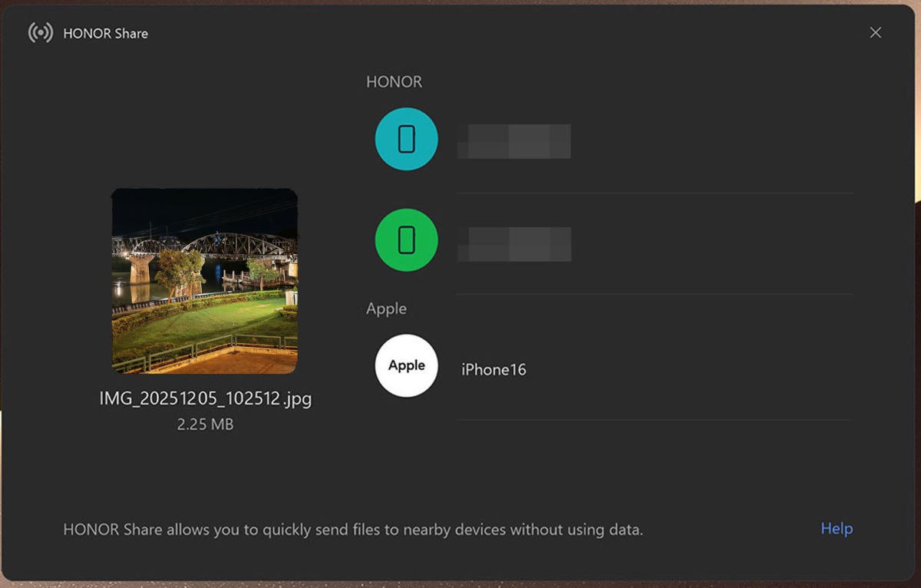This screenshot has height=588, width=921.
Task: Click the 2.25 MB file size label
Action: pyautogui.click(x=205, y=424)
